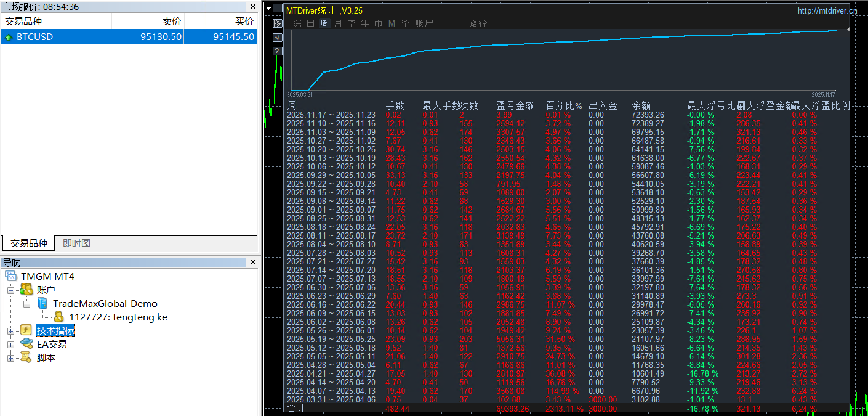
Task: Click the 2025.03.31 chart start date
Action: coord(300,94)
